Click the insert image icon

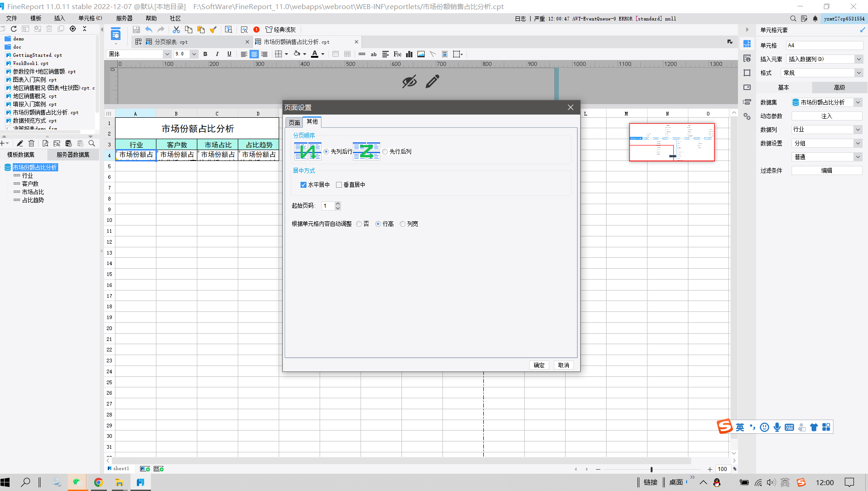coord(421,54)
